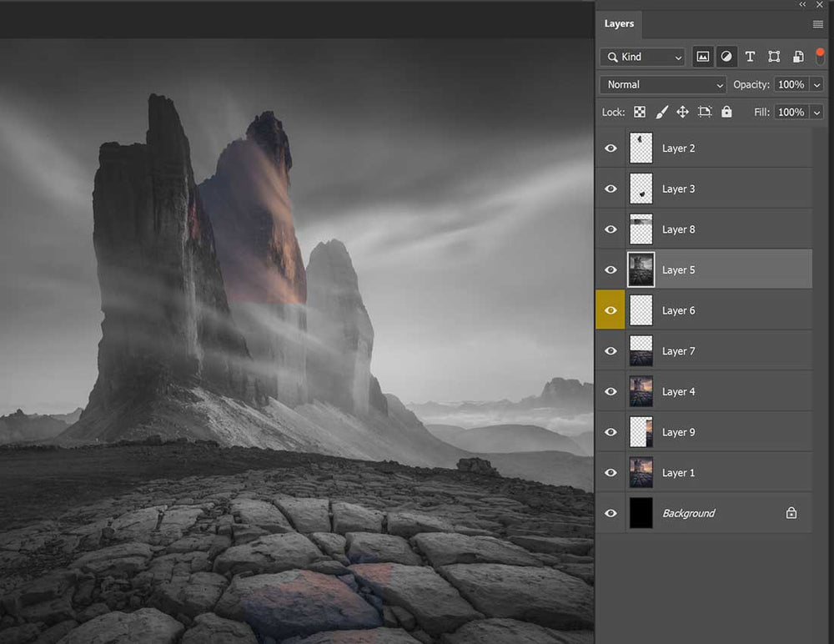Image resolution: width=834 pixels, height=644 pixels.
Task: Click the 'Layer 5' name text
Action: coord(678,269)
